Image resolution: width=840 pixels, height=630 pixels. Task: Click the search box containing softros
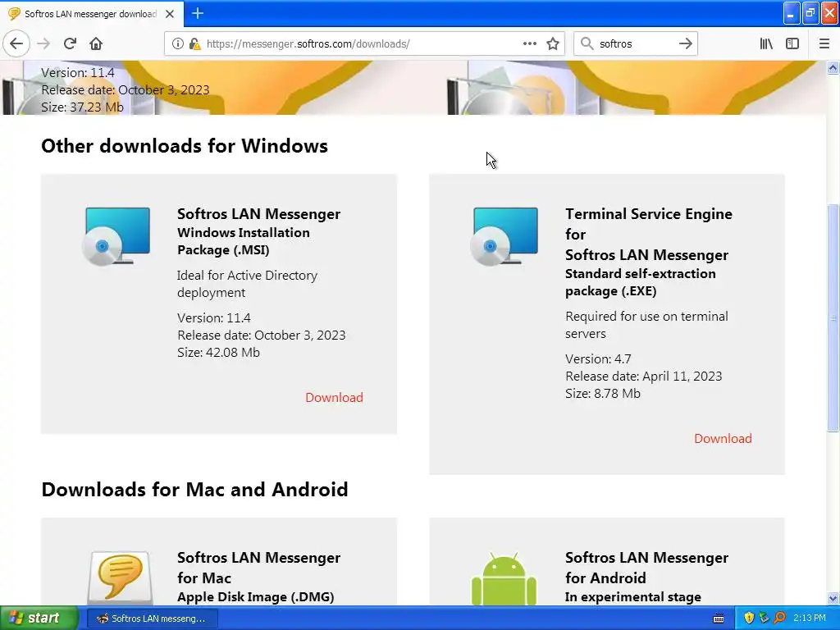pos(636,43)
